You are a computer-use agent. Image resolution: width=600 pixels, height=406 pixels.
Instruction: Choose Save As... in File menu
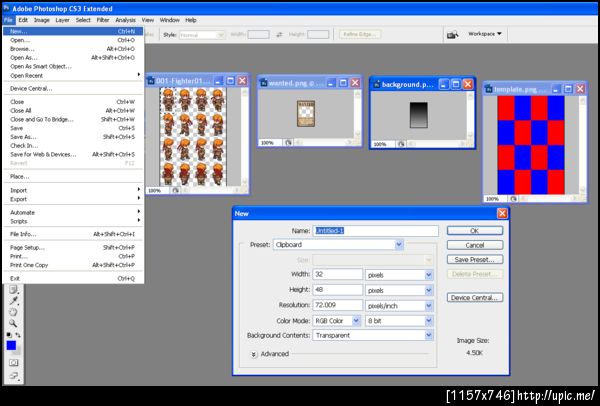73,137
